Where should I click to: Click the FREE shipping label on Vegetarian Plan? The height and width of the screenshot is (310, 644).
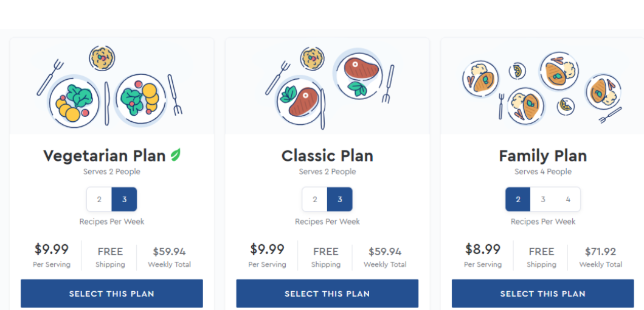[110, 252]
